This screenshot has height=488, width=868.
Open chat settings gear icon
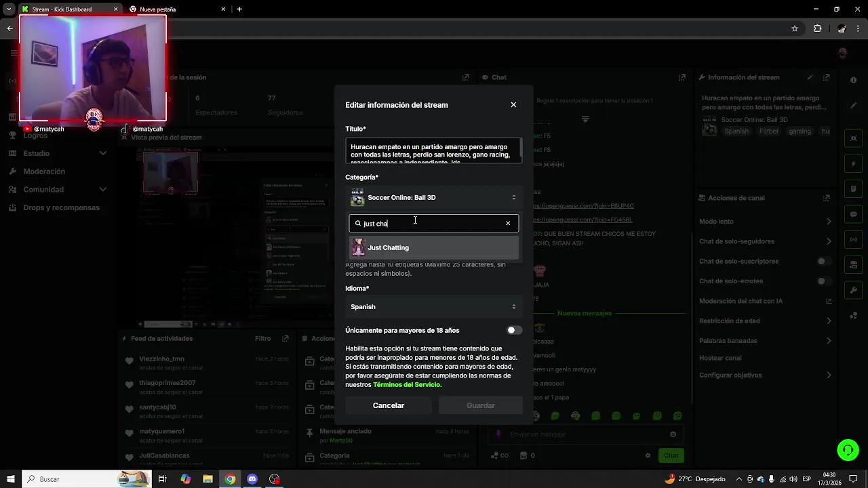(x=648, y=455)
